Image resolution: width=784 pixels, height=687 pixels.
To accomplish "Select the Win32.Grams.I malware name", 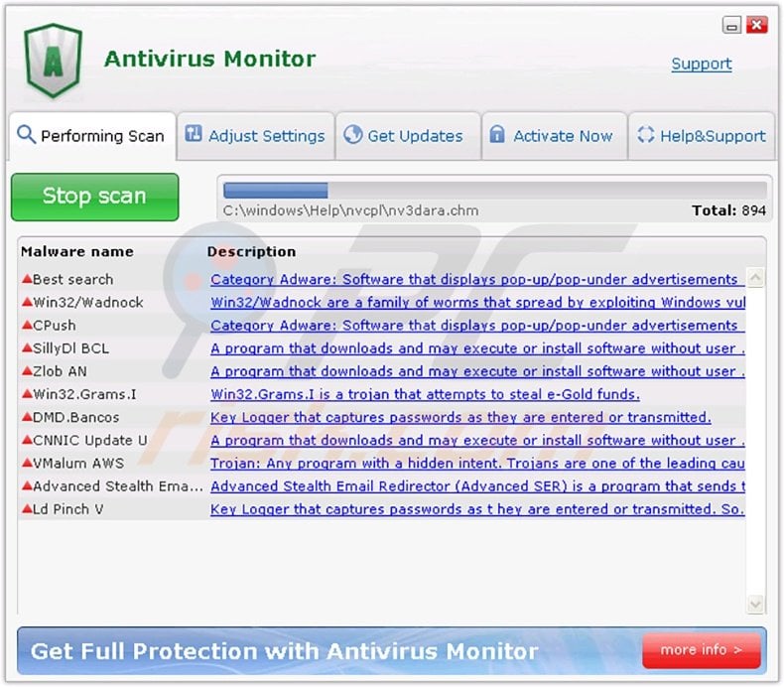I will pos(84,394).
